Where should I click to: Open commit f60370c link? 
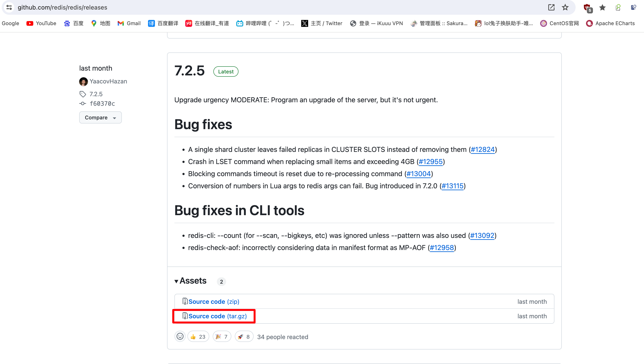click(x=102, y=103)
